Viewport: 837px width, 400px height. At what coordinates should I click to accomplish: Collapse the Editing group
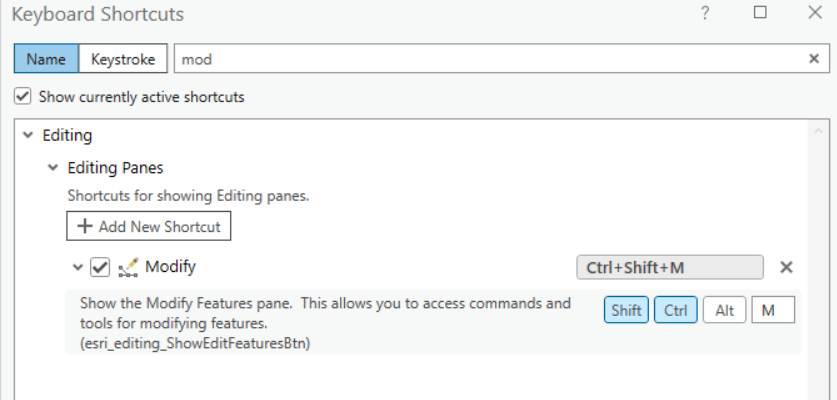[25, 135]
